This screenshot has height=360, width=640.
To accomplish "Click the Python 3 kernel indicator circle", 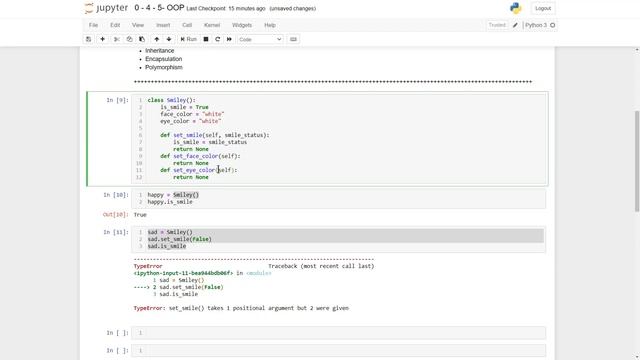I will coord(553,25).
